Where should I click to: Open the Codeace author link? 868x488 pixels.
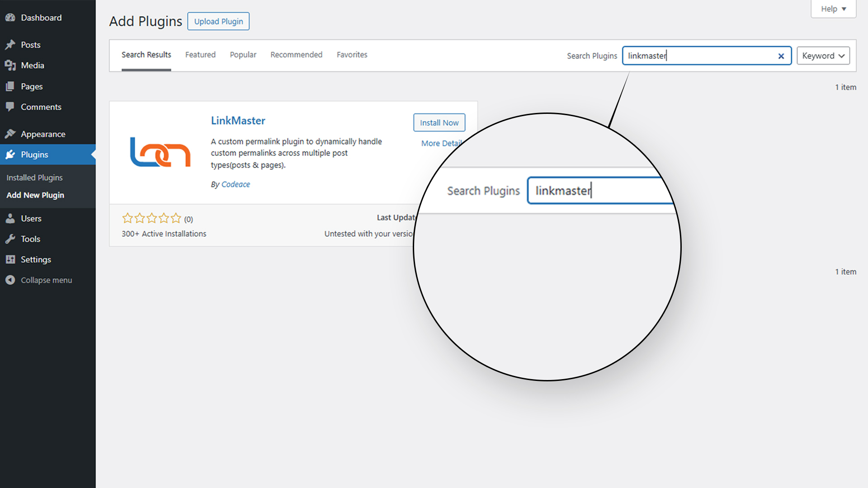(236, 184)
